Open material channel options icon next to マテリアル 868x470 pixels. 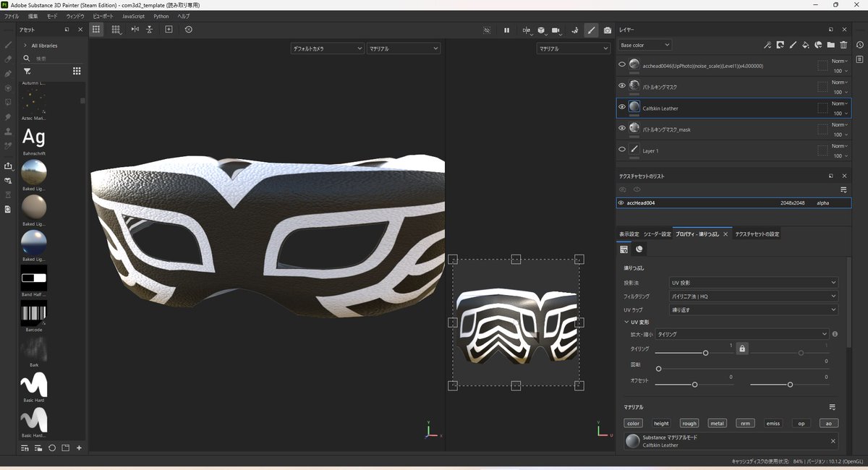click(833, 407)
